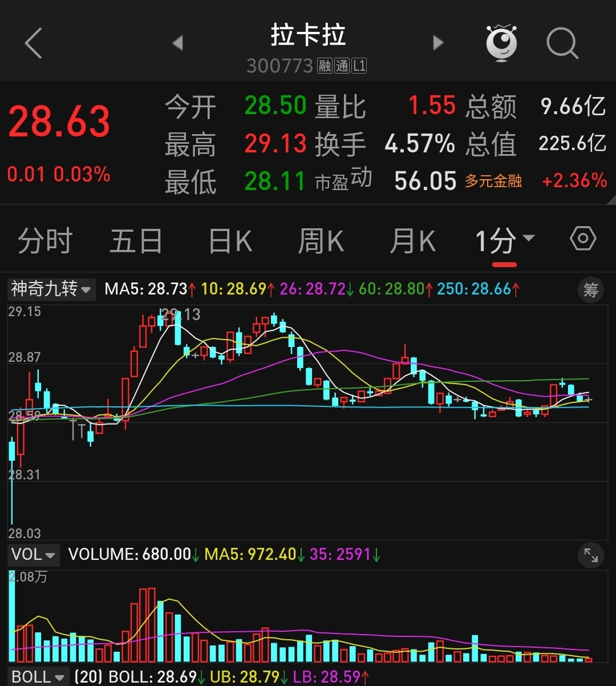Tap the 2.08万 volume axis label
The width and height of the screenshot is (616, 686).
pos(29,576)
